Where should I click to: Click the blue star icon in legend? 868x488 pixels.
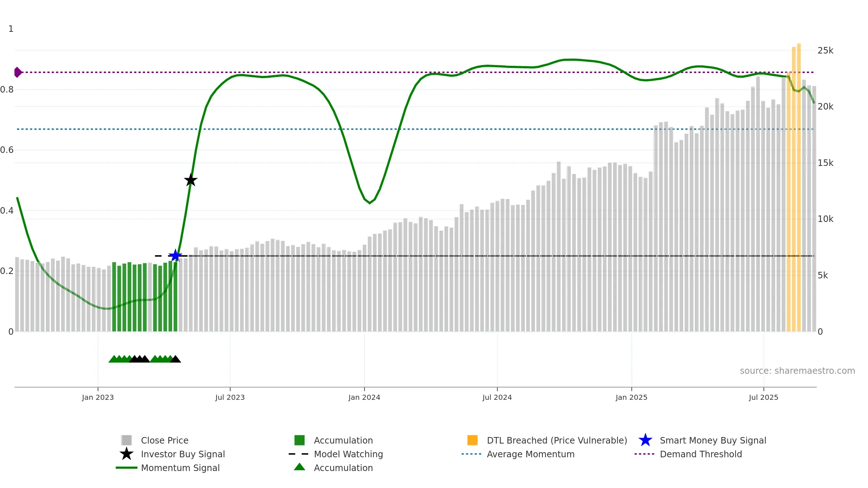tap(645, 440)
